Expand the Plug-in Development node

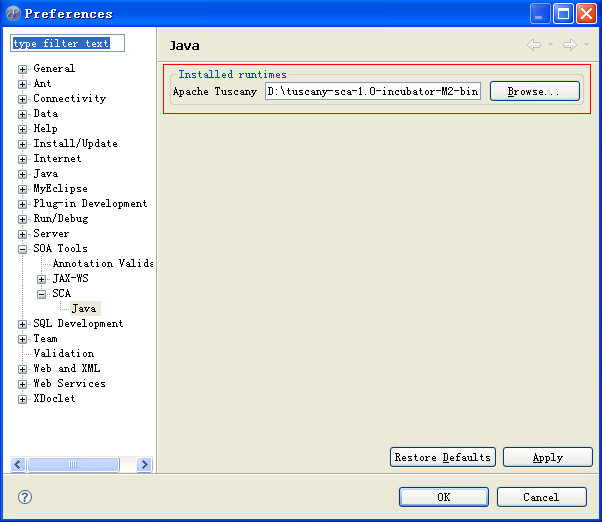(x=22, y=205)
